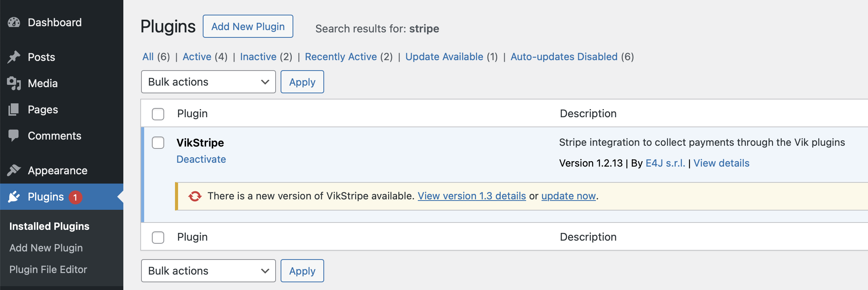Click the red update badge on Plugins
Screen dimensions: 868x290
tap(75, 197)
